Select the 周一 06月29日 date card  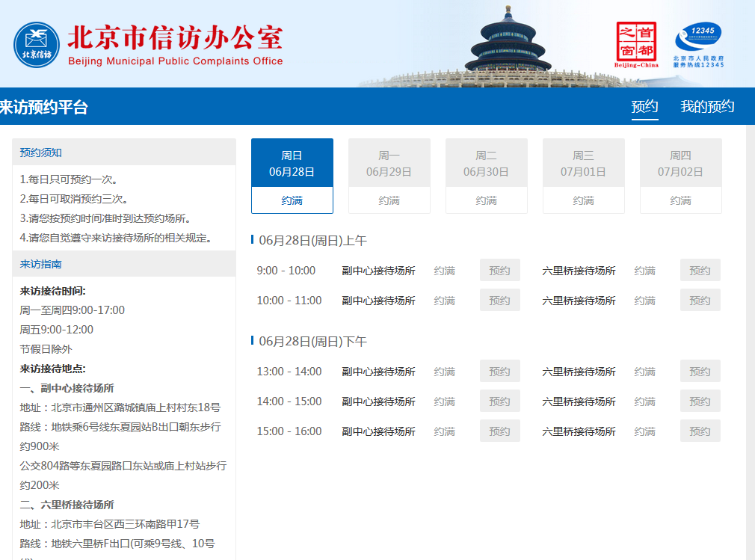pyautogui.click(x=389, y=175)
